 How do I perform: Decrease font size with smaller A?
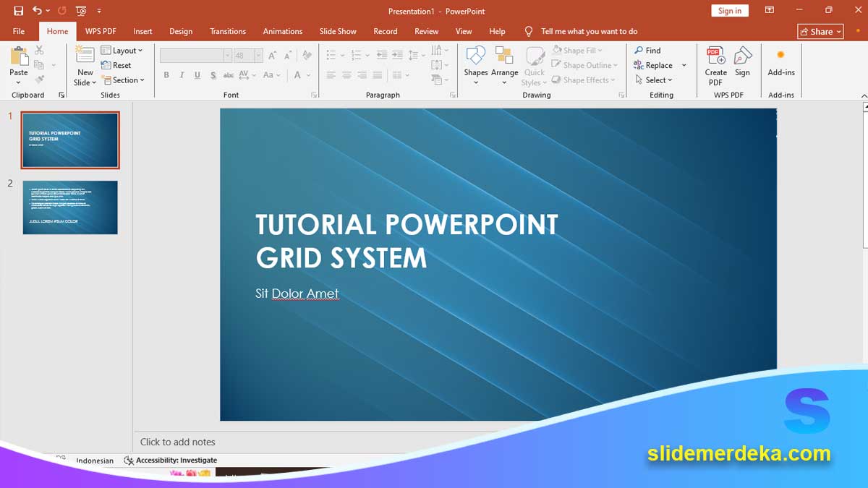click(288, 55)
